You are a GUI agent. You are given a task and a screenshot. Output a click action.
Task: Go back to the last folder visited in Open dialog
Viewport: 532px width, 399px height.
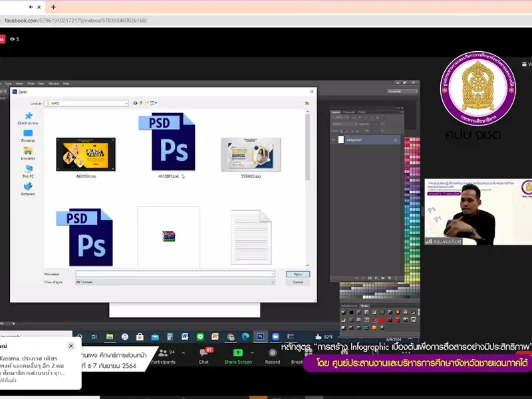point(135,103)
